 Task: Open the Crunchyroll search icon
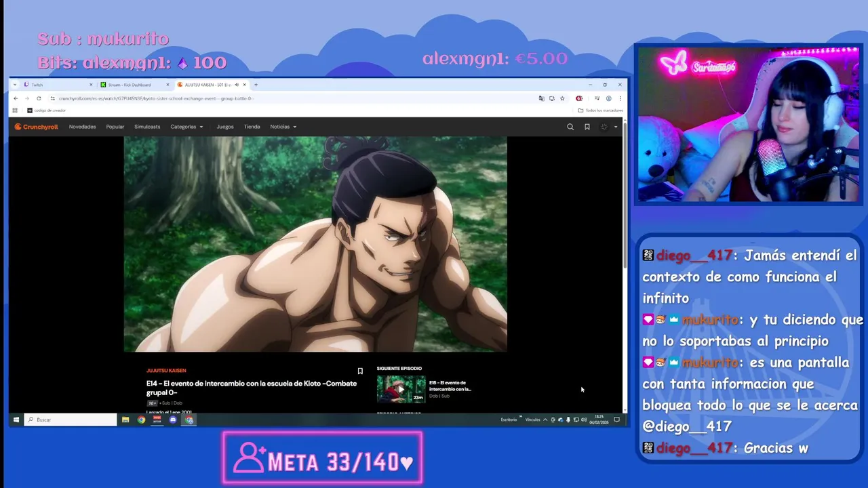pyautogui.click(x=570, y=127)
